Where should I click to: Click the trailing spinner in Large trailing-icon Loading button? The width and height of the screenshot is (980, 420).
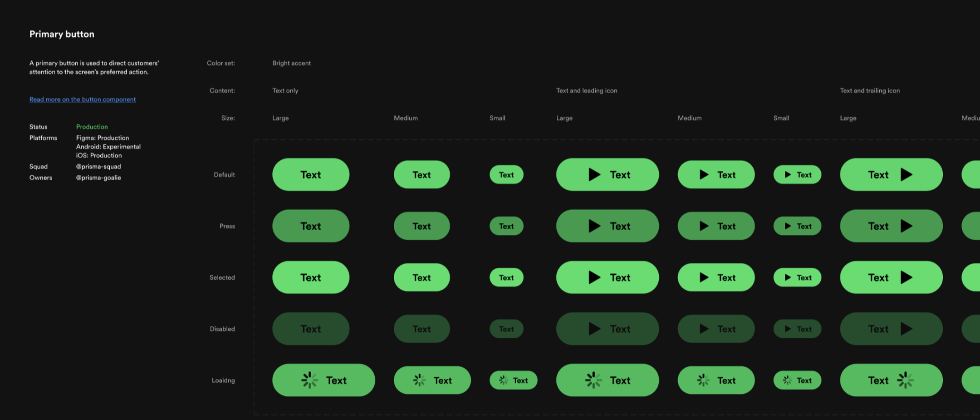pos(905,380)
